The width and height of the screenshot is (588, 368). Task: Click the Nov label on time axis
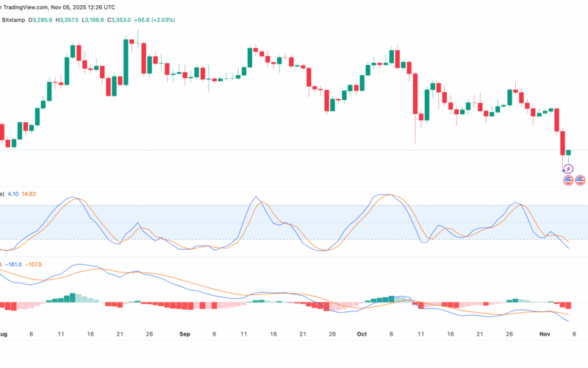tap(545, 333)
